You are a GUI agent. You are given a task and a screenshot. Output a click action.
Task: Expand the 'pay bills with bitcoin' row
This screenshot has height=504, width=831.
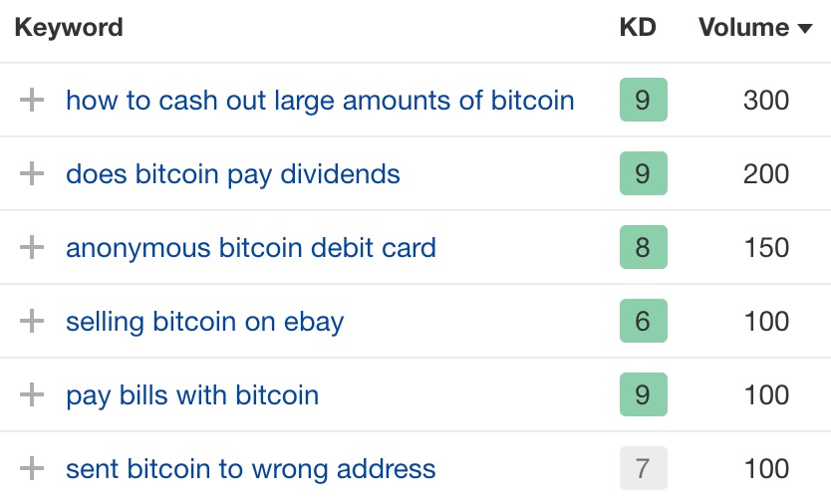pos(33,394)
